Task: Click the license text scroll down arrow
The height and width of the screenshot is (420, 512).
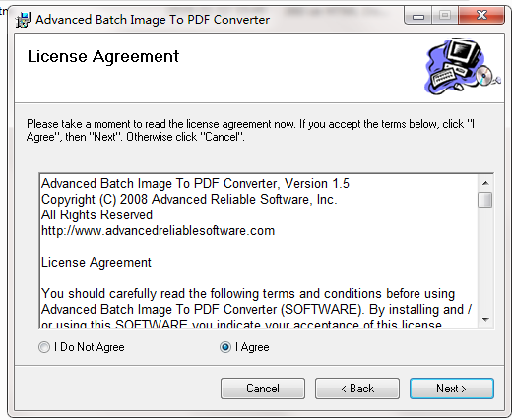Action: tap(485, 319)
